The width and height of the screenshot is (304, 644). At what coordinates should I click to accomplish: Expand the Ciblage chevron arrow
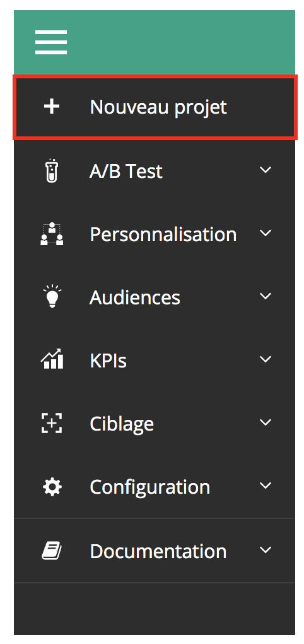(266, 422)
